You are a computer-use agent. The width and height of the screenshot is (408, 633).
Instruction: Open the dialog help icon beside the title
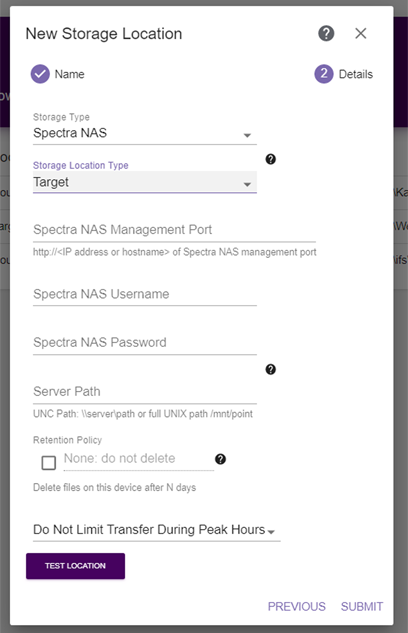coord(326,33)
